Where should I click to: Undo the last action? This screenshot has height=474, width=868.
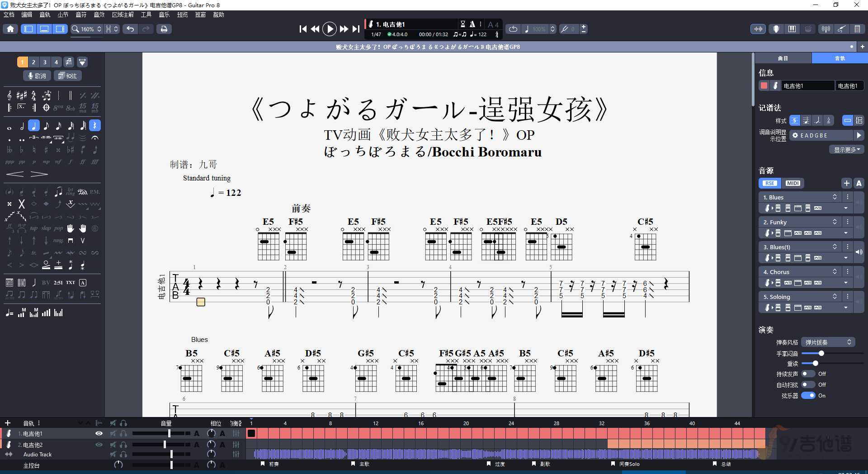[x=130, y=29]
